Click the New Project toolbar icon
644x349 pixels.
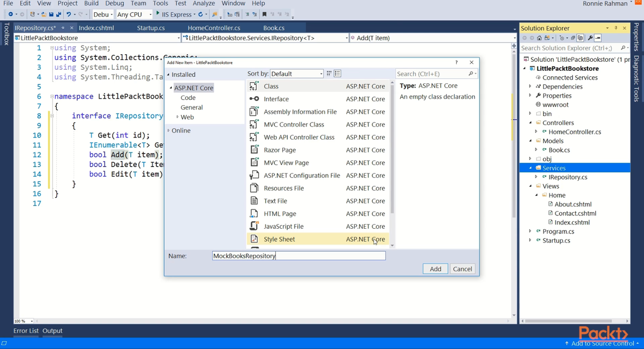(33, 14)
